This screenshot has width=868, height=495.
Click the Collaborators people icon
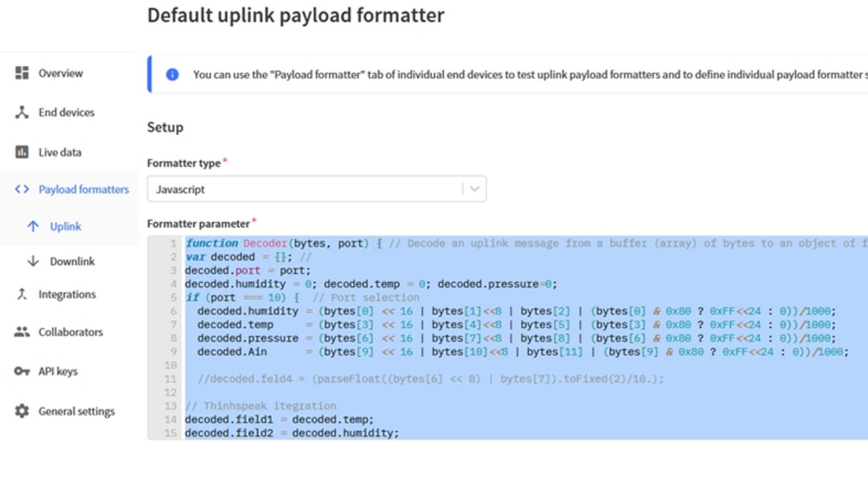tap(22, 332)
